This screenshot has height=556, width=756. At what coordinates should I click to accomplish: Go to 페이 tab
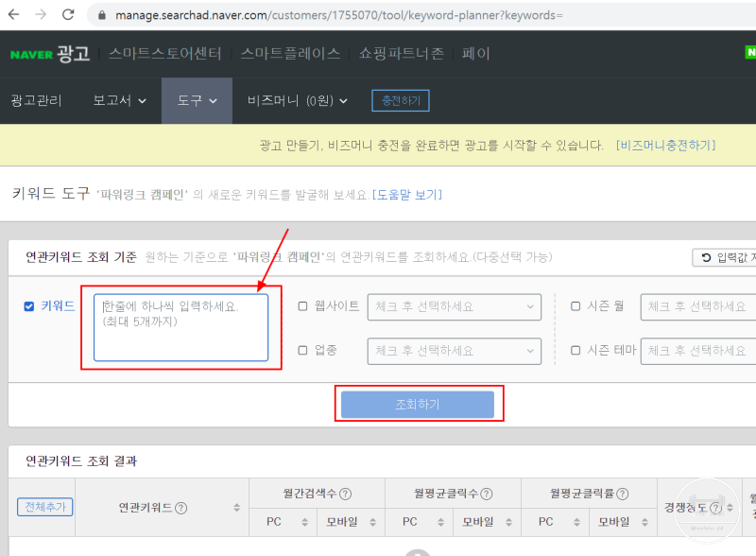pos(475,54)
